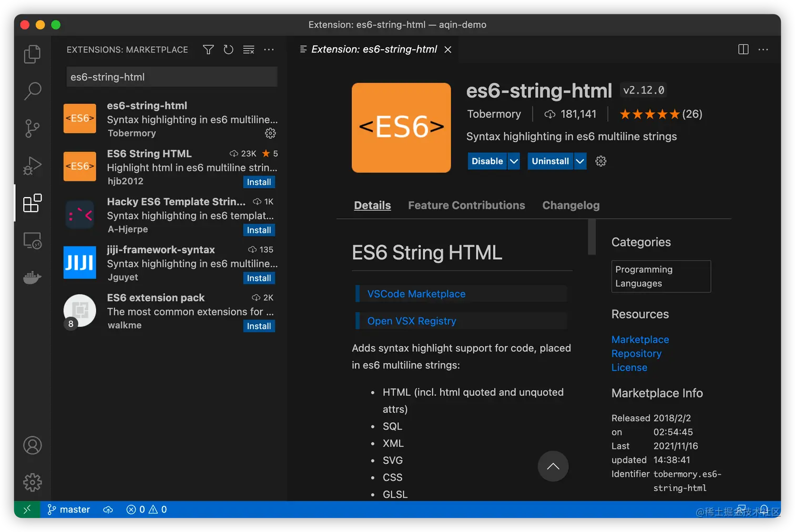
Task: Open the Explorer view in activity bar
Action: point(32,54)
